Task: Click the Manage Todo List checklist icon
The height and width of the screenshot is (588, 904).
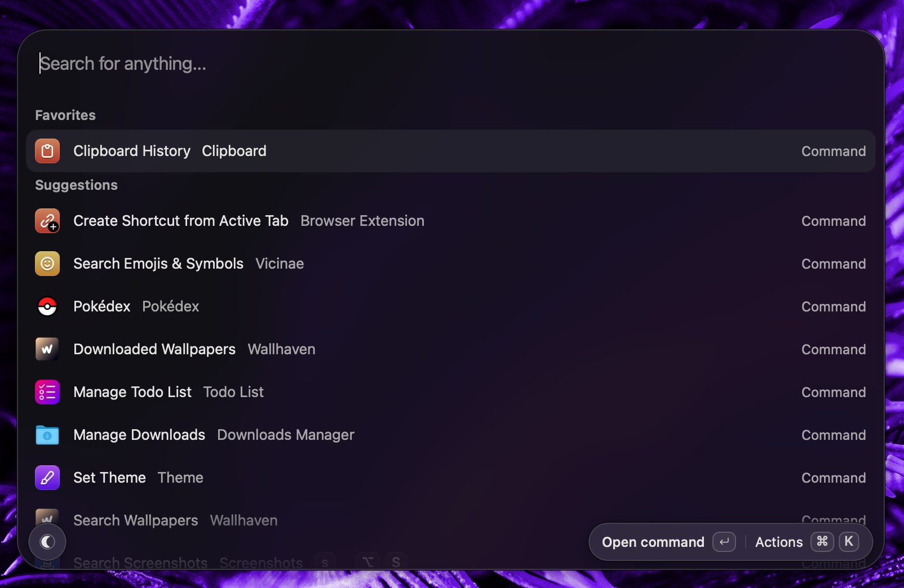Action: pyautogui.click(x=47, y=392)
